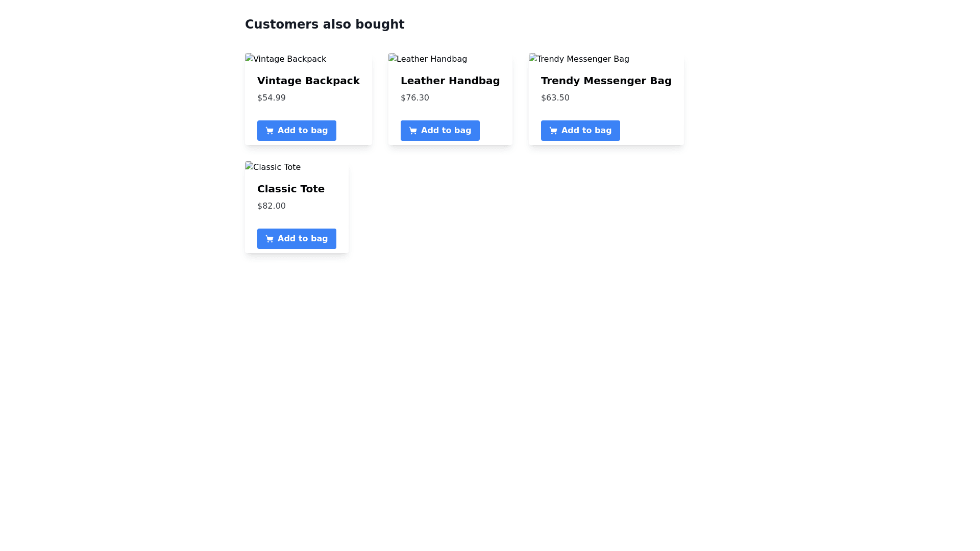Click cart icon in Vintage Backpack button
The height and width of the screenshot is (551, 980).
click(x=269, y=131)
